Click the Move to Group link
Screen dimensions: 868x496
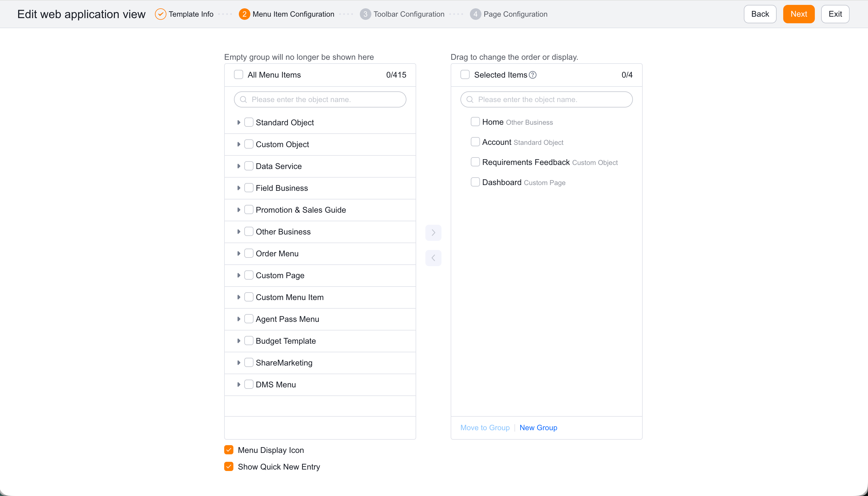[485, 428]
